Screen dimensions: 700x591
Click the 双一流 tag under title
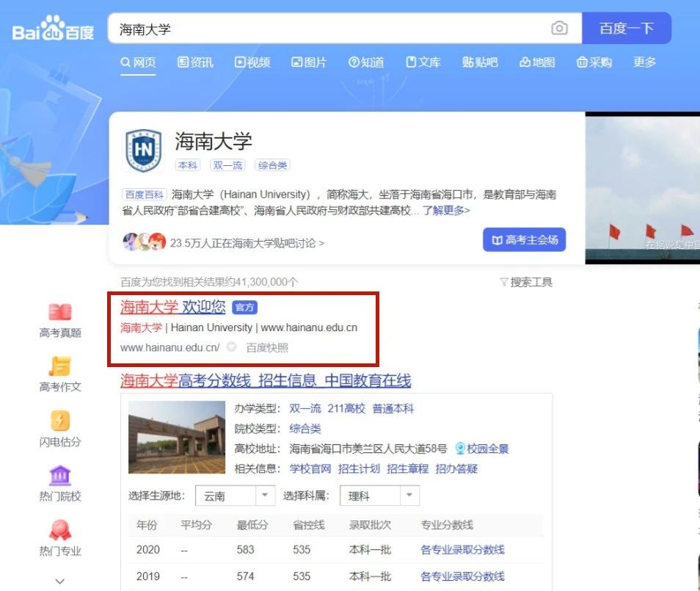coord(227,165)
